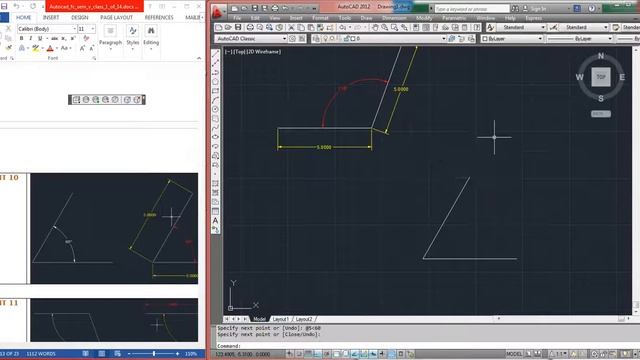Open the ByLayer color control dropdown
Viewport: 640px width, 360px height.
point(540,38)
